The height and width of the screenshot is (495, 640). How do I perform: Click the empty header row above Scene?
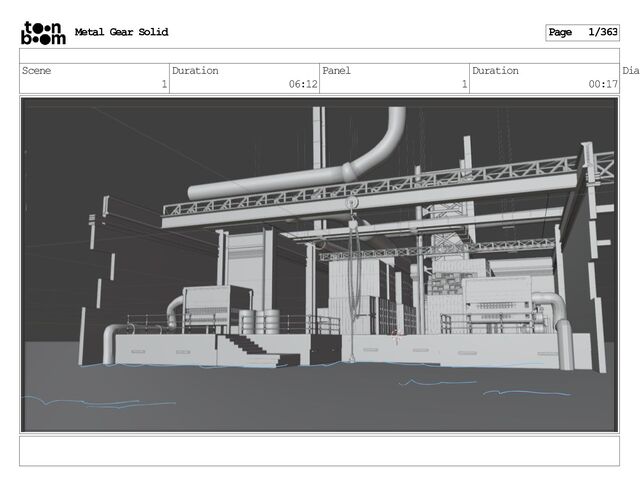tap(320, 56)
